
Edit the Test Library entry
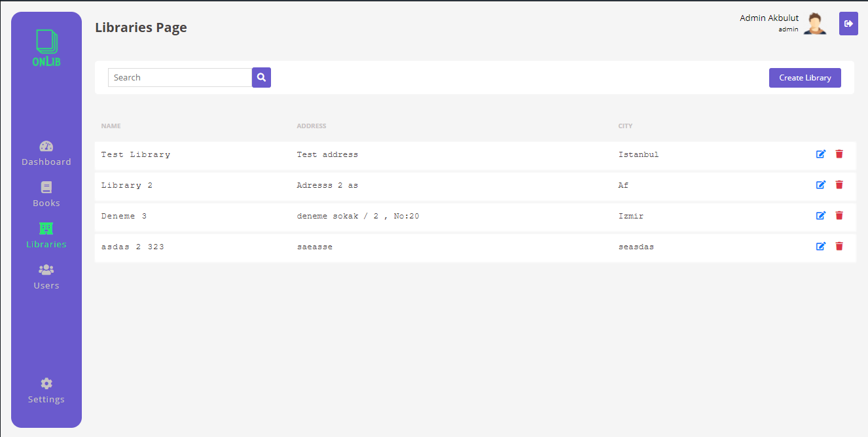coord(821,154)
